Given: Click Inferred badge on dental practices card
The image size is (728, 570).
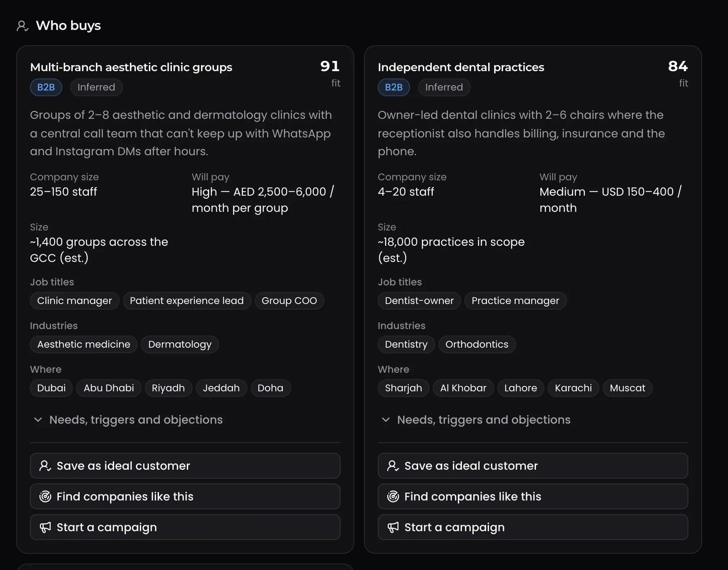Looking at the screenshot, I should [444, 87].
